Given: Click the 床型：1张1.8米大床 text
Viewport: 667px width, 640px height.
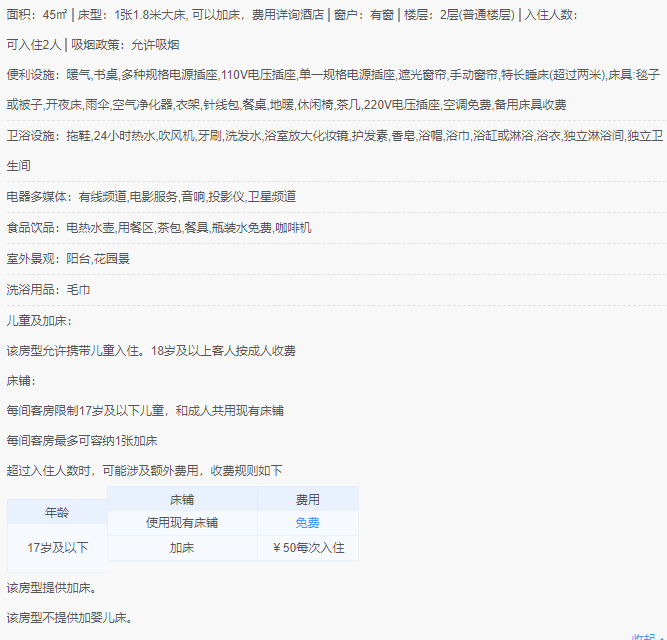Looking at the screenshot, I should (x=132, y=15).
